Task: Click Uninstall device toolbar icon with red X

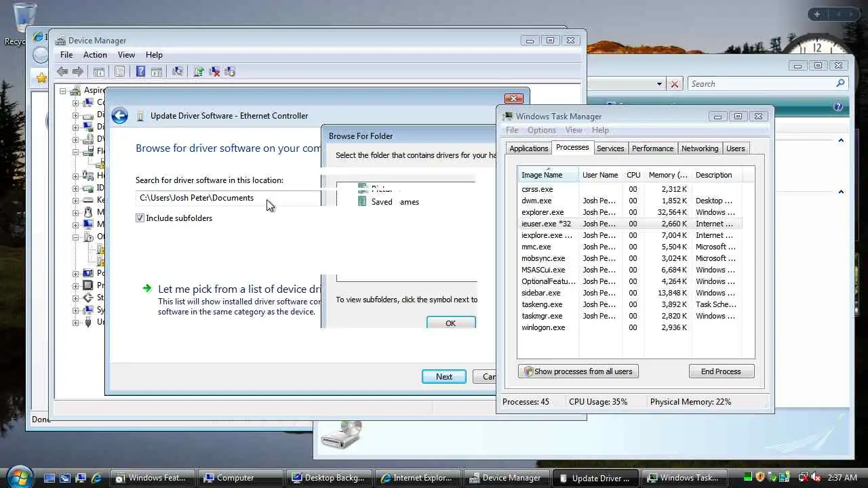Action: point(215,71)
